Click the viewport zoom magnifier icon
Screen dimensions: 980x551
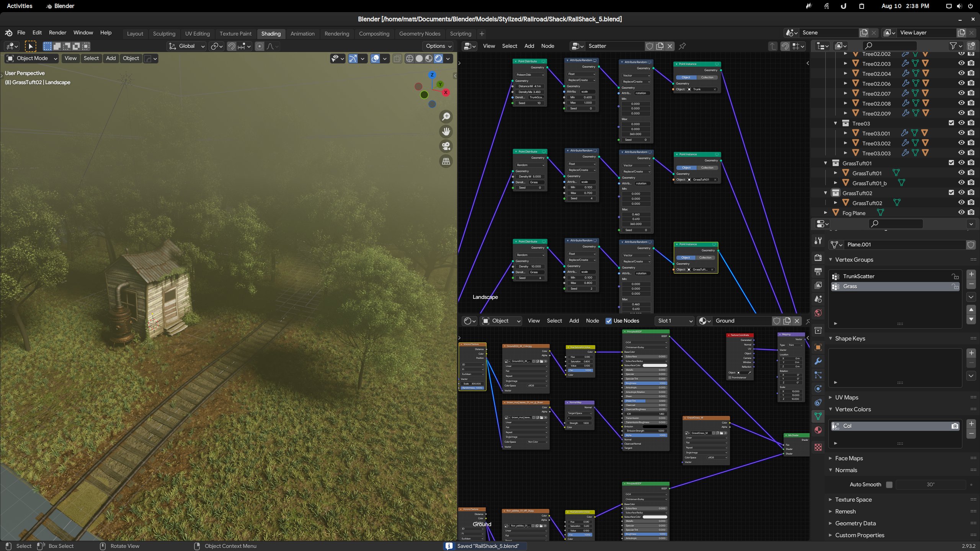click(x=446, y=116)
